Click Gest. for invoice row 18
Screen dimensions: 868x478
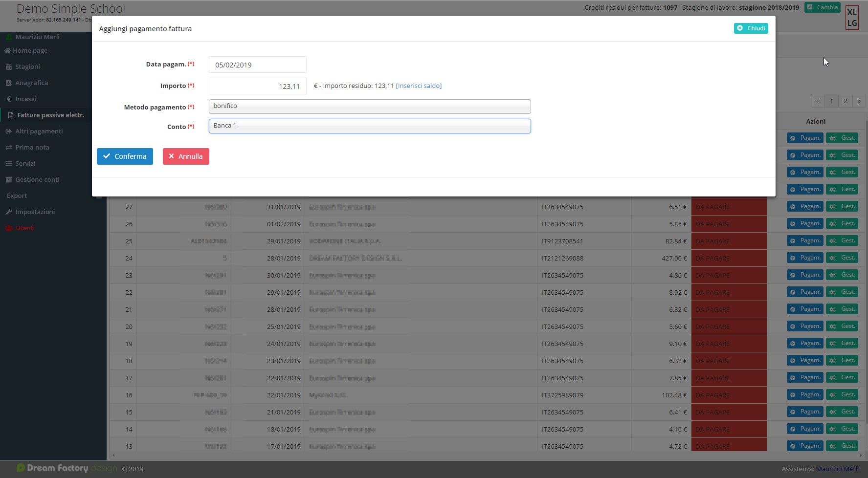pyautogui.click(x=842, y=360)
